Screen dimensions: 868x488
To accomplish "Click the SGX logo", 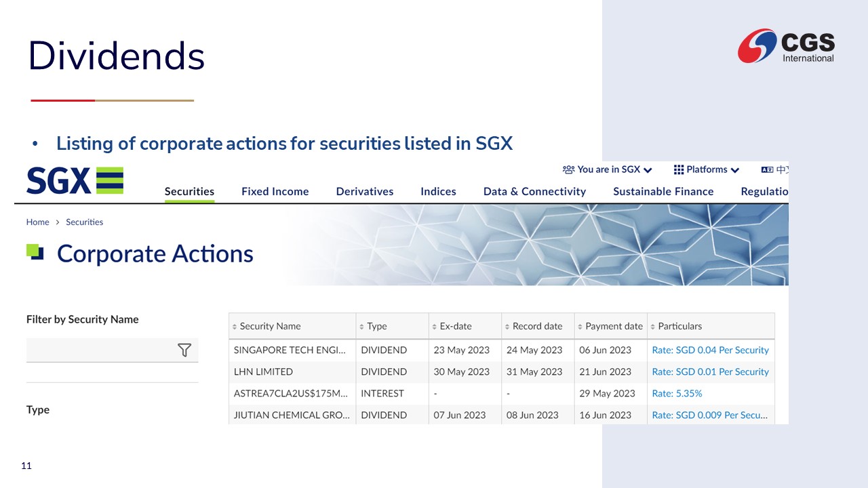I will pos(75,181).
